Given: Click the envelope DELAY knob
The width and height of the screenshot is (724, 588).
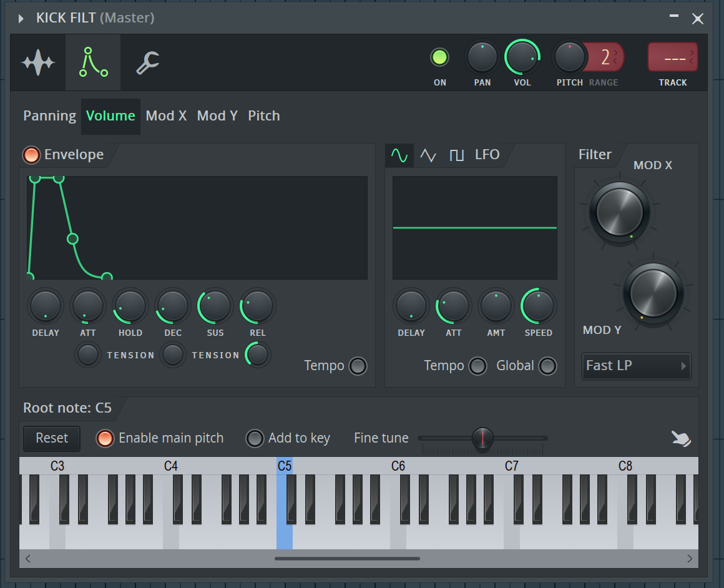Looking at the screenshot, I should pos(45,306).
